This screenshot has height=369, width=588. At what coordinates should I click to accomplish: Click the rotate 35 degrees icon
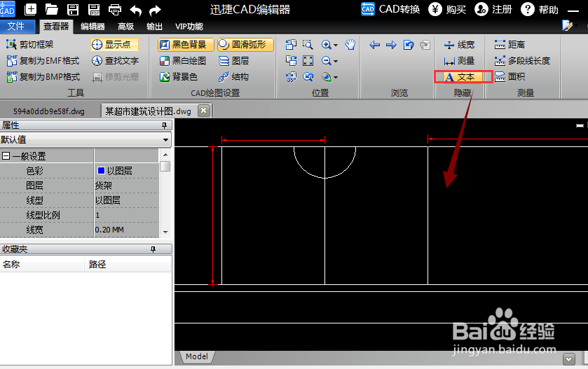[x=291, y=77]
